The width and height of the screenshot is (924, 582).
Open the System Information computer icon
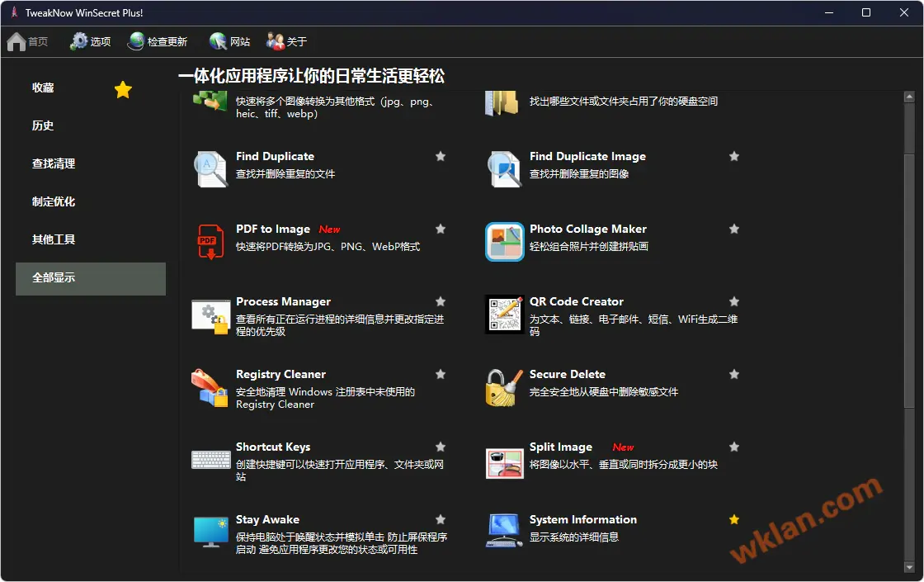(x=504, y=531)
